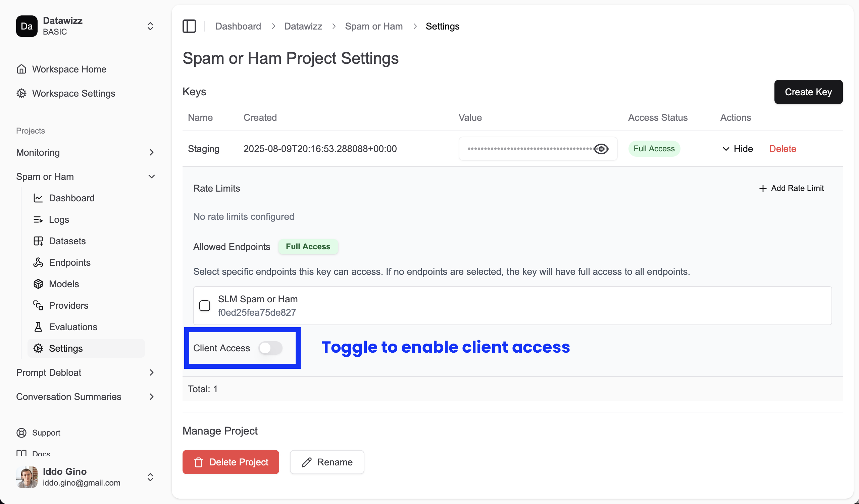859x504 pixels.
Task: Hide the Staging key details
Action: 737,149
